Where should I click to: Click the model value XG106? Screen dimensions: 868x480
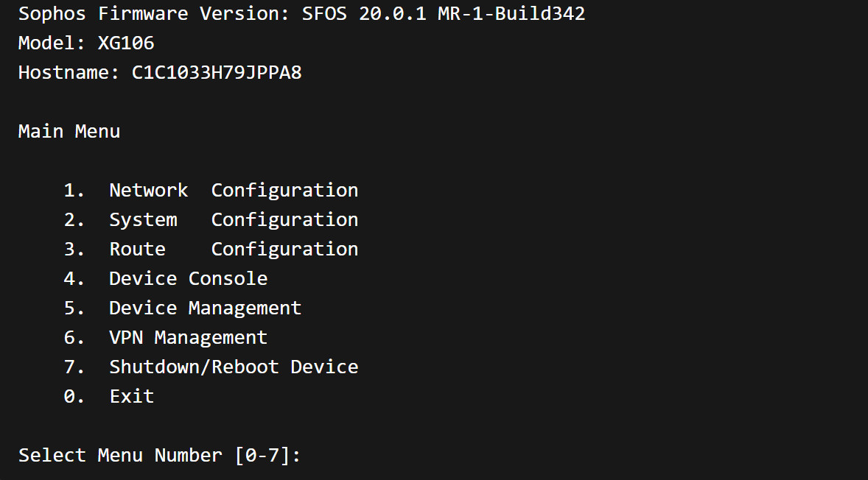[126, 43]
